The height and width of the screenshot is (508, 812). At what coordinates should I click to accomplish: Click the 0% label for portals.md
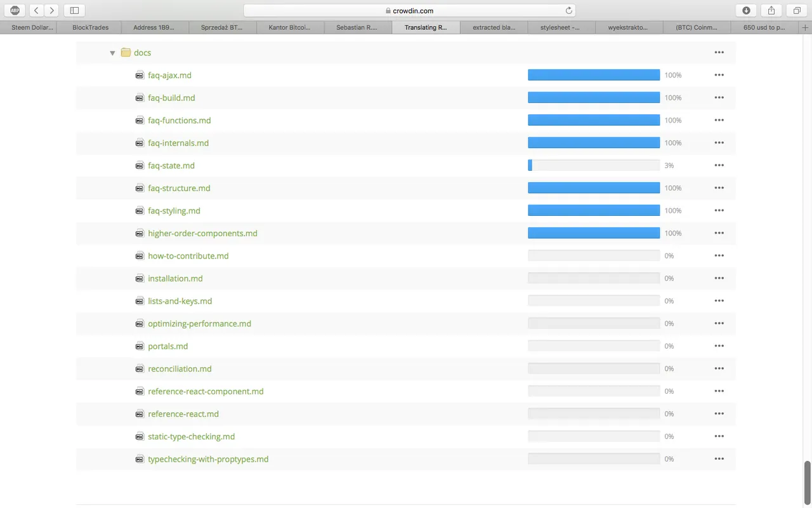[x=669, y=346]
